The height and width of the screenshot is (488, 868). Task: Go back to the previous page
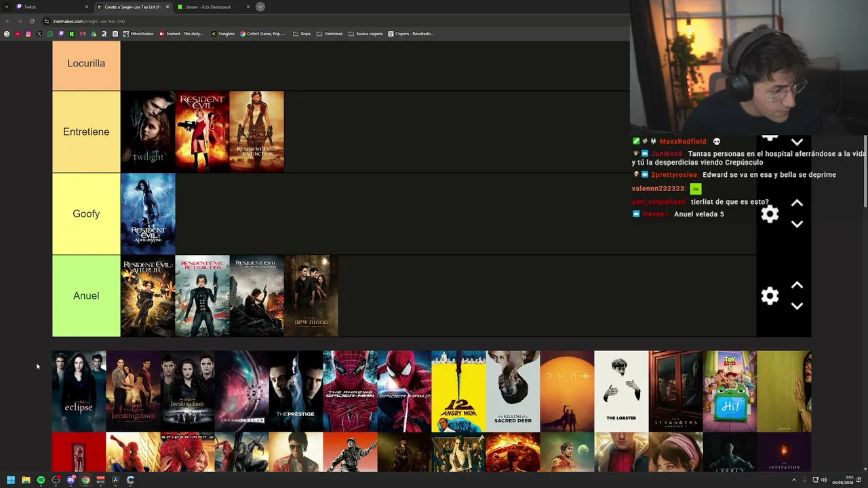[x=7, y=21]
